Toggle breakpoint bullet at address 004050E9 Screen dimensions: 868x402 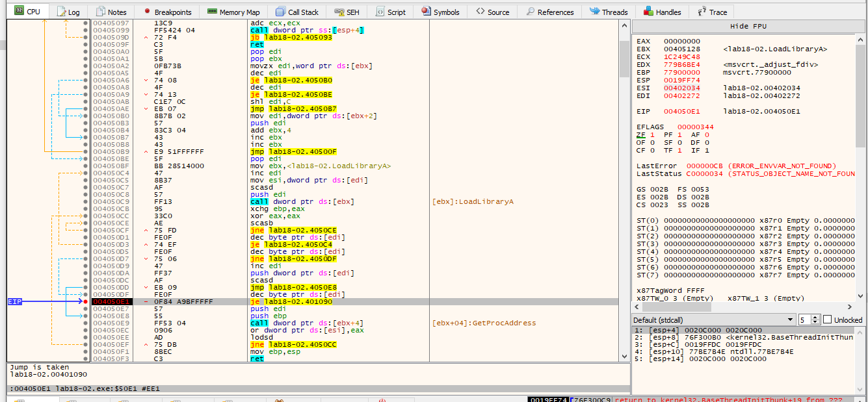(x=86, y=323)
